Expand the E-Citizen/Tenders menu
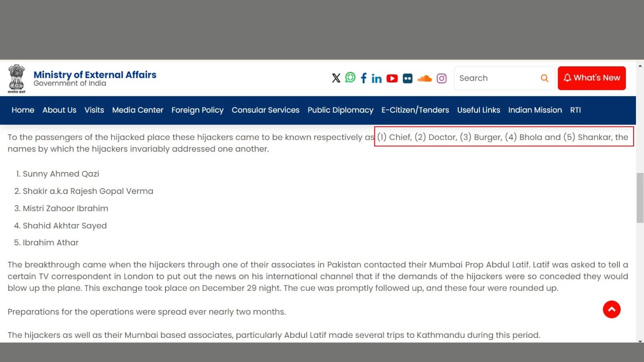This screenshot has width=644, height=362. tap(415, 110)
